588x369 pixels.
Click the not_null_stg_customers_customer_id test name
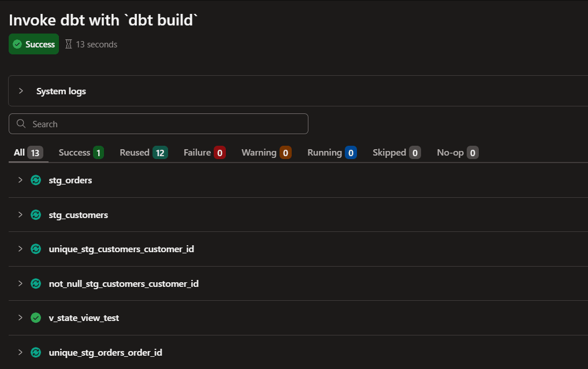[124, 283]
